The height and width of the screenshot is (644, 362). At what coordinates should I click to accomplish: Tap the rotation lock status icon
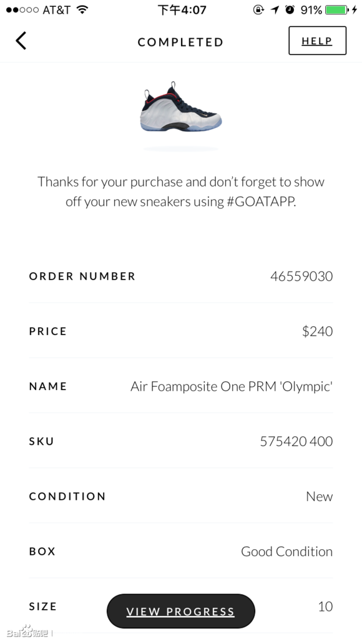258,9
